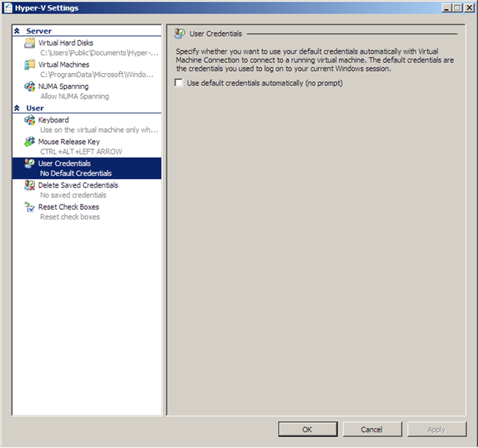The image size is (478, 448).
Task: Click the 'C:\ProgramData\Microsoft\Windo...' path text
Action: 97,75
